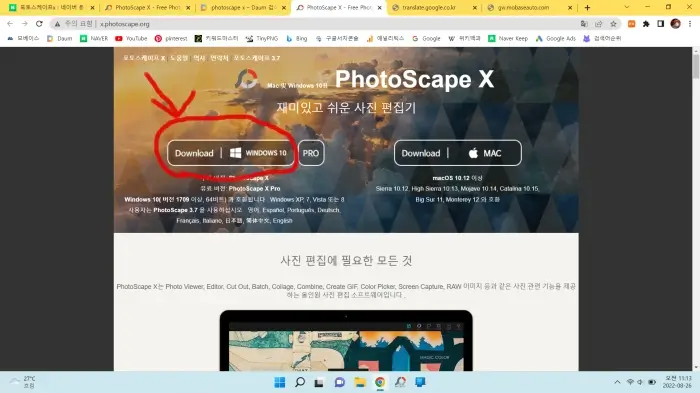700x393 pixels.
Task: Open the Chrome side panel icon
Action: click(661, 24)
